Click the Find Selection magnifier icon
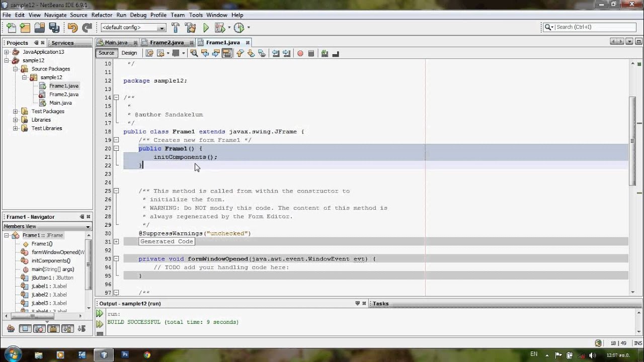 tap(194, 53)
